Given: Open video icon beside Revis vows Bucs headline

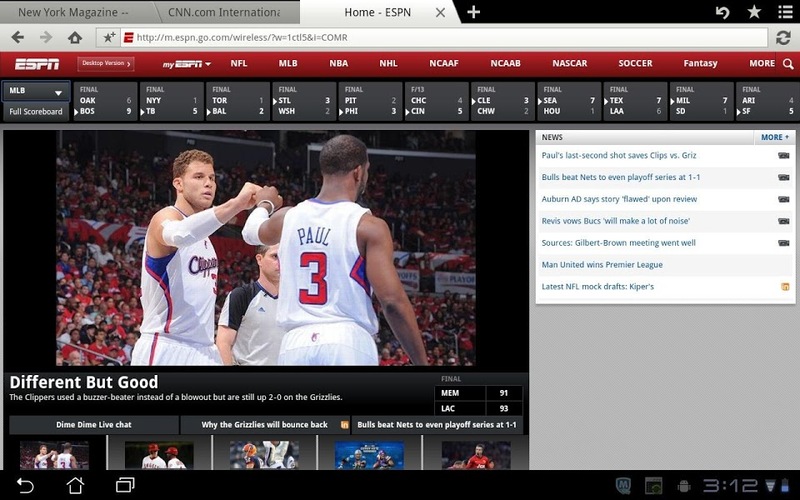Looking at the screenshot, I should click(x=784, y=221).
